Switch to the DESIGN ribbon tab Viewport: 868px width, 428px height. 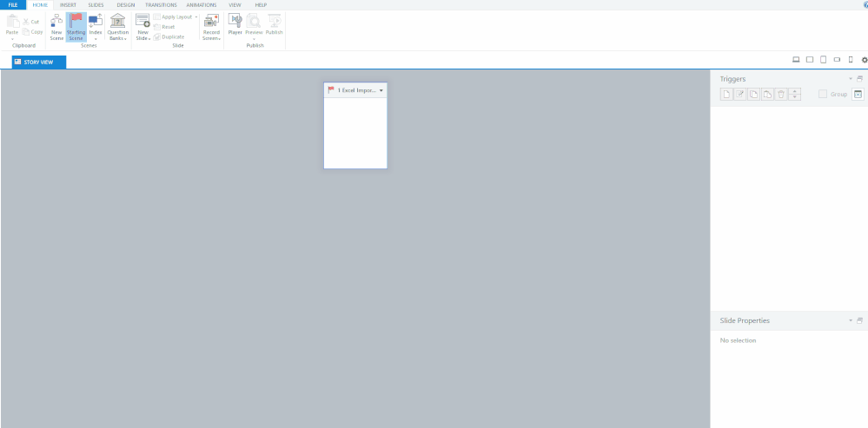pos(126,5)
